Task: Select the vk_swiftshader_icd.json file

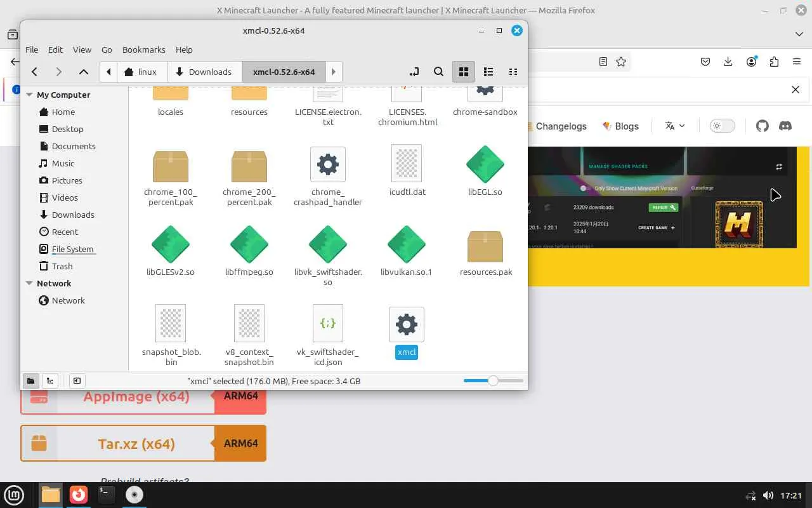Action: coord(328,337)
